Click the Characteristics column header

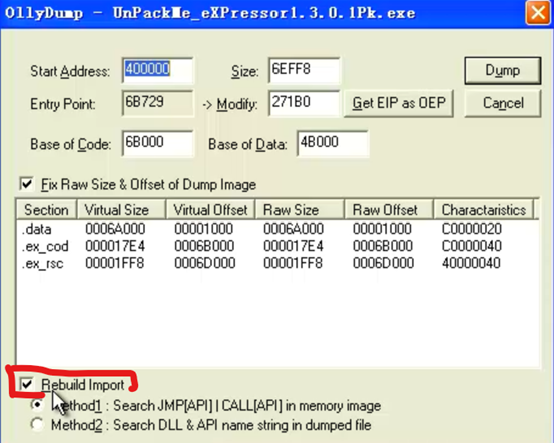[x=483, y=210]
